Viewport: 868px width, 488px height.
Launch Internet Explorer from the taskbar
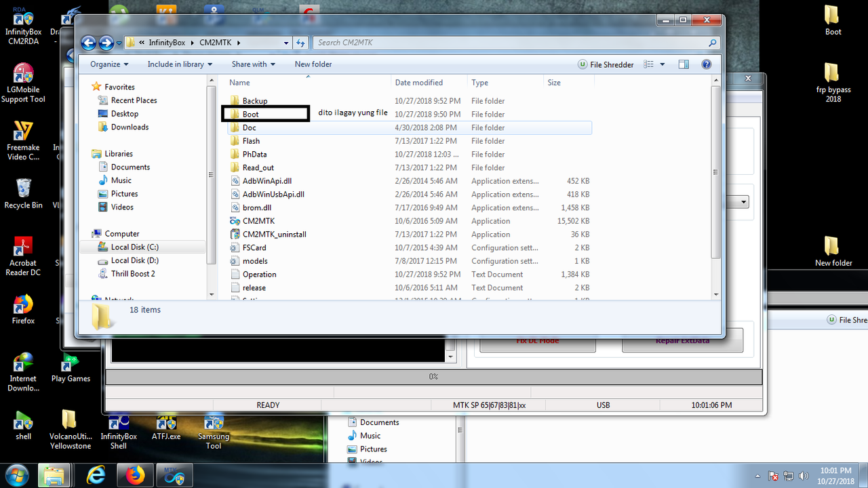click(96, 475)
